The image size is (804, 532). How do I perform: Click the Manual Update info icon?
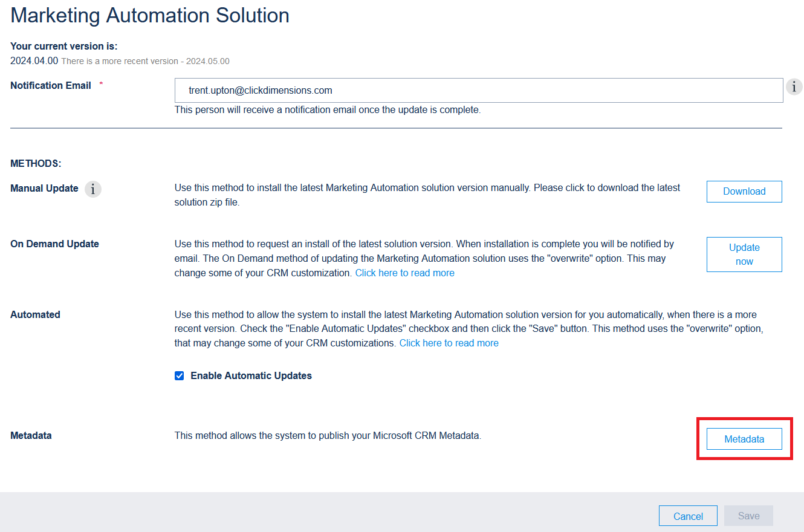point(92,189)
